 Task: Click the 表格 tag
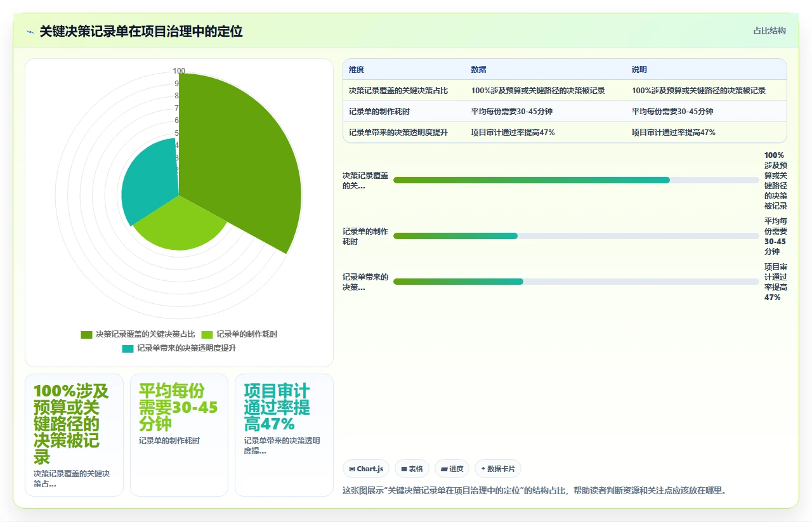pyautogui.click(x=412, y=469)
